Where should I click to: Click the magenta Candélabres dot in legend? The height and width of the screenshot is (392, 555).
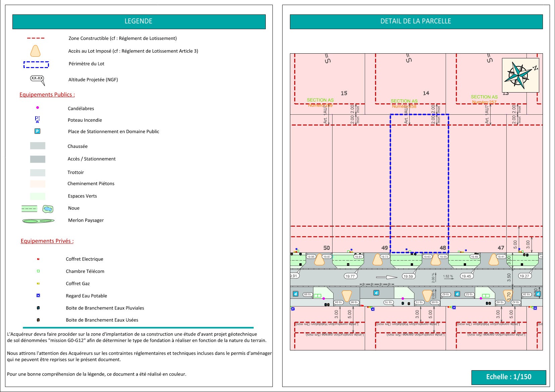click(38, 108)
